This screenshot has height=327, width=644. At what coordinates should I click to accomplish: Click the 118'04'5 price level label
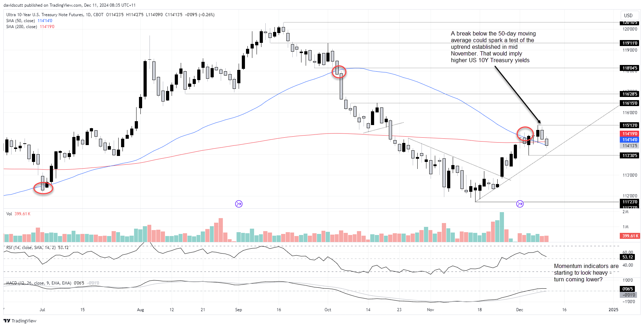(x=630, y=68)
